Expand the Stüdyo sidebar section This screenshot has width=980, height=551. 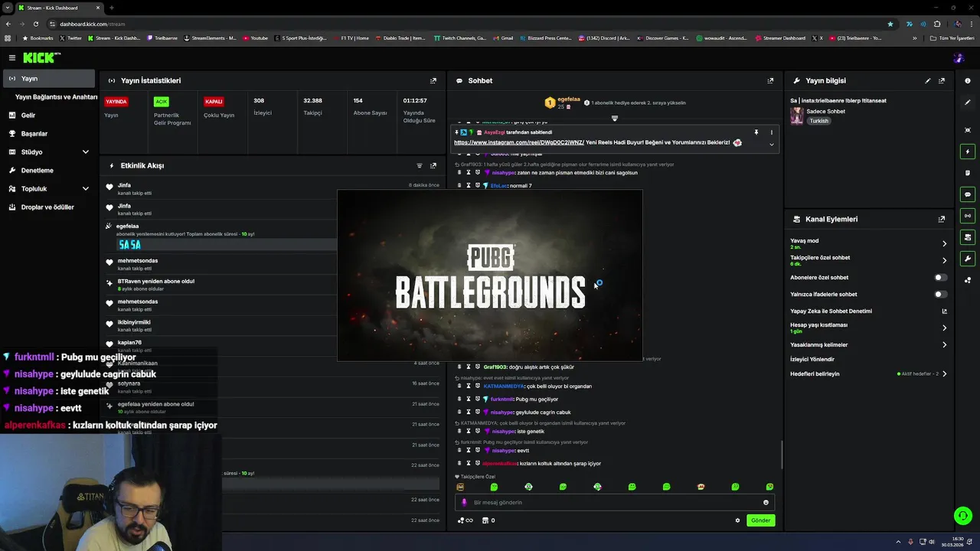click(x=85, y=152)
